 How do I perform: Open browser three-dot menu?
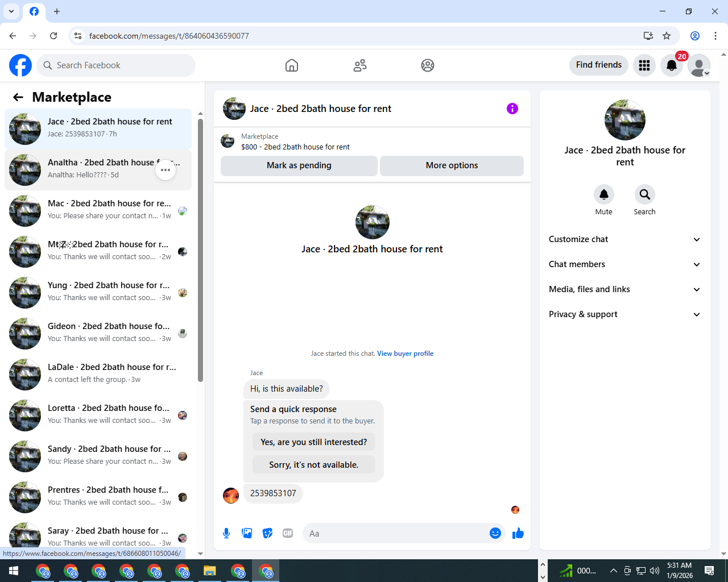pyautogui.click(x=715, y=36)
